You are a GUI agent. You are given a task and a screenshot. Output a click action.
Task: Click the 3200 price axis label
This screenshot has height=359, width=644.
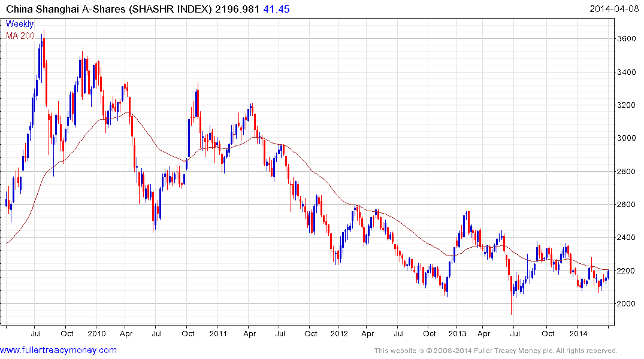tap(627, 105)
